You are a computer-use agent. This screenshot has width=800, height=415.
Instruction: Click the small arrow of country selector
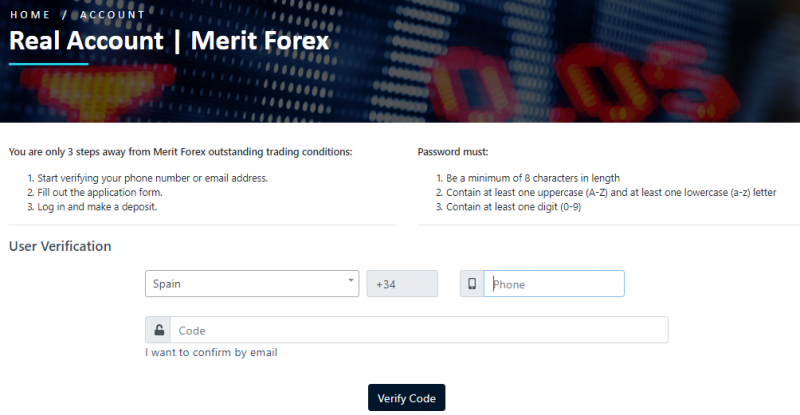tap(351, 280)
